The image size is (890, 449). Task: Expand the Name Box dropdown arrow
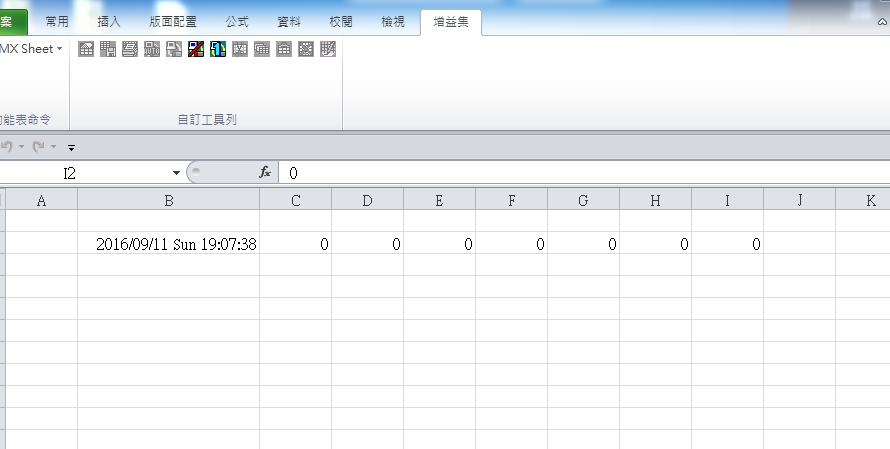point(176,173)
